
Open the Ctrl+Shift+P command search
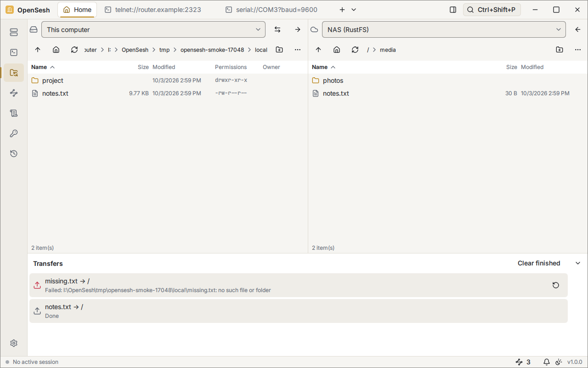click(492, 10)
